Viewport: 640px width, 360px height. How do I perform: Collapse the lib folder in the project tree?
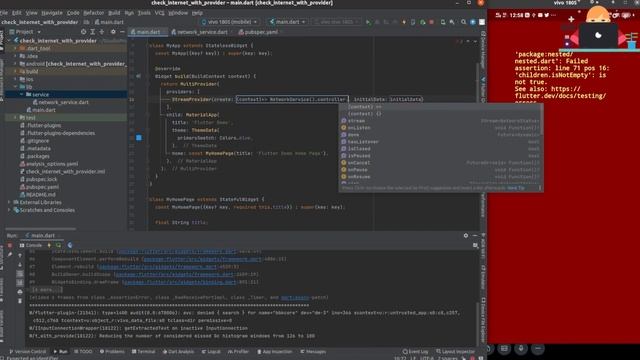click(x=16, y=87)
